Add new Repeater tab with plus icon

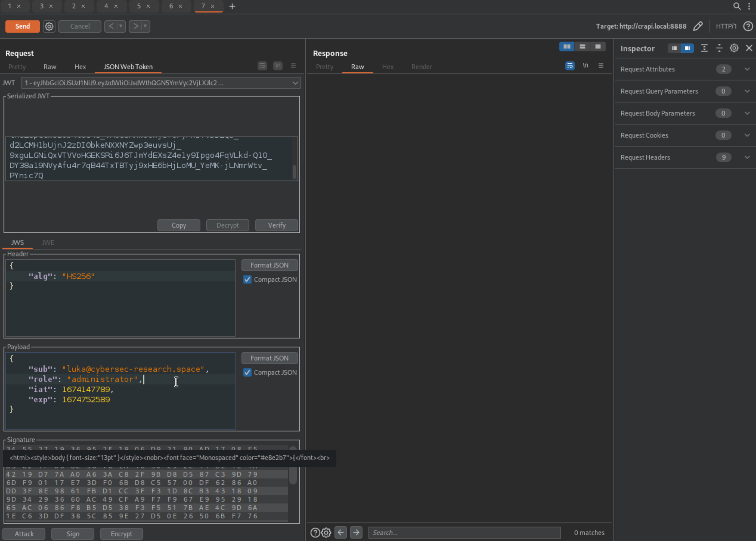[232, 6]
